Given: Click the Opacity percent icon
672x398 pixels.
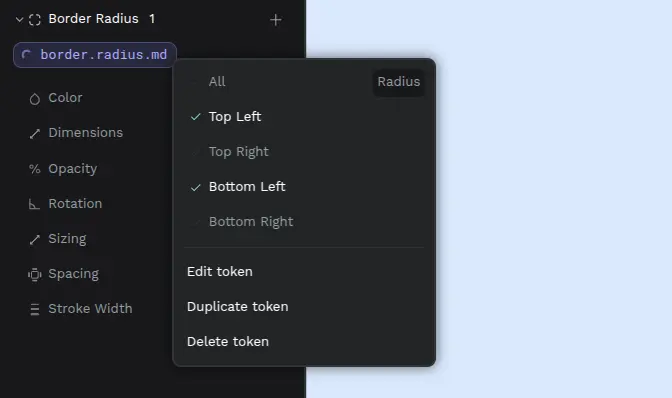Looking at the screenshot, I should coord(35,169).
